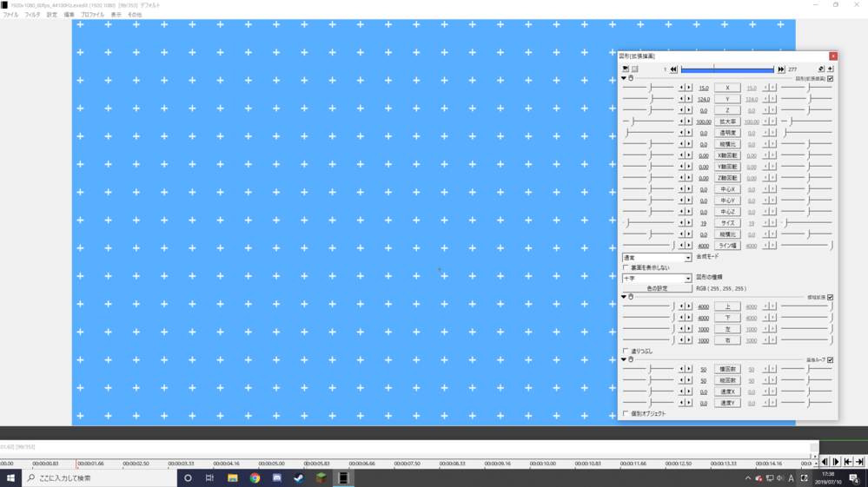Open the ファイル menu

coord(10,15)
